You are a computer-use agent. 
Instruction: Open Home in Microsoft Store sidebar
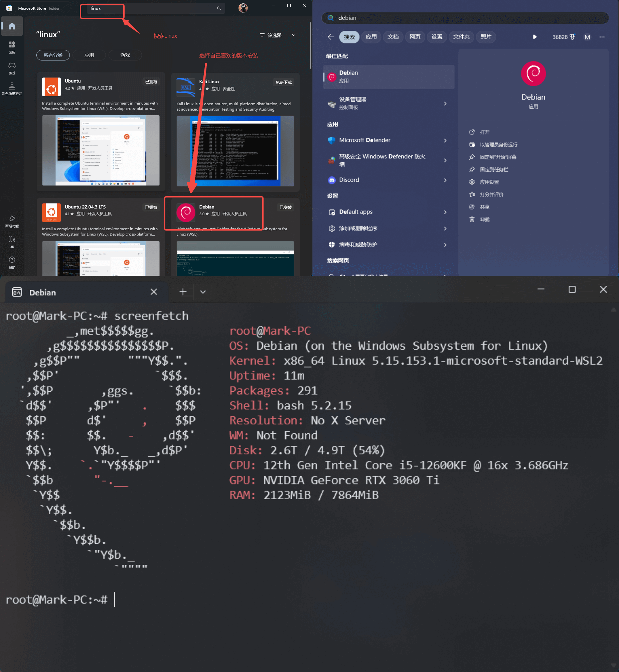tap(12, 26)
